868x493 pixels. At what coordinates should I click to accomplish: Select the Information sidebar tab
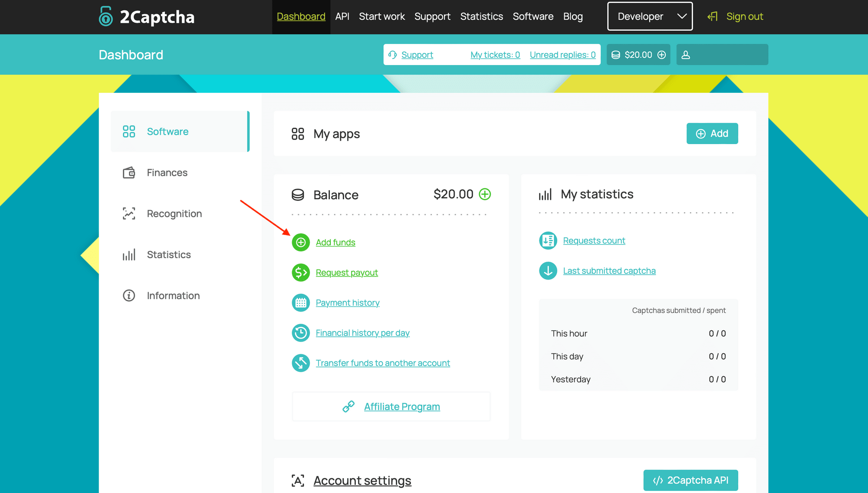(180, 296)
